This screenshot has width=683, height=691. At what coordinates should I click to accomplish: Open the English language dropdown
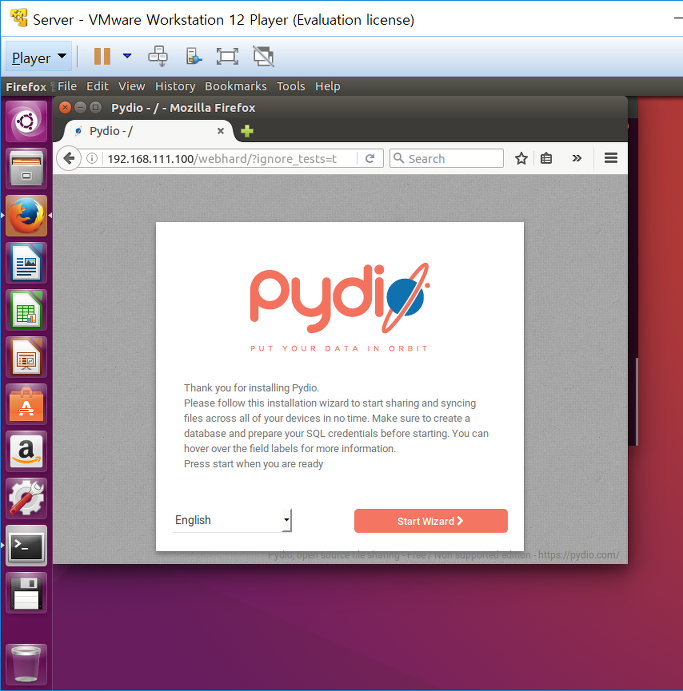pos(232,520)
